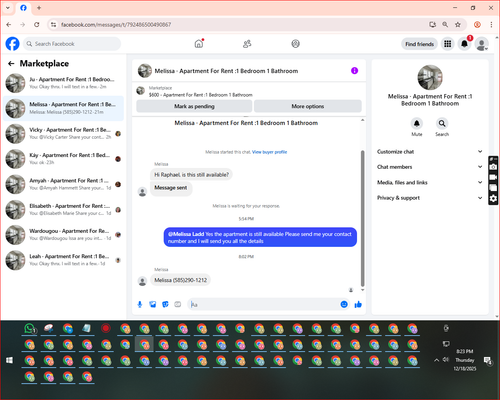Open the profile circle icon in top navigation

[295, 44]
